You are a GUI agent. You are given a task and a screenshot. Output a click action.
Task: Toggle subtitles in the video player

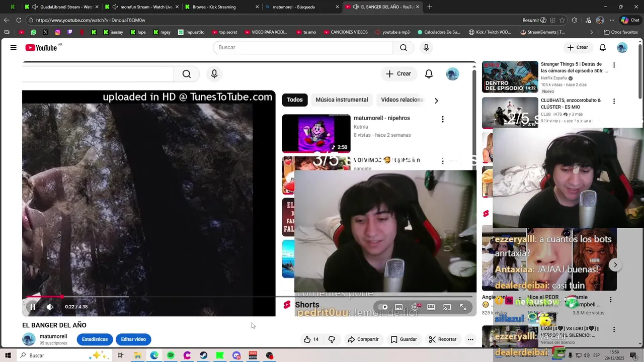pos(398,307)
